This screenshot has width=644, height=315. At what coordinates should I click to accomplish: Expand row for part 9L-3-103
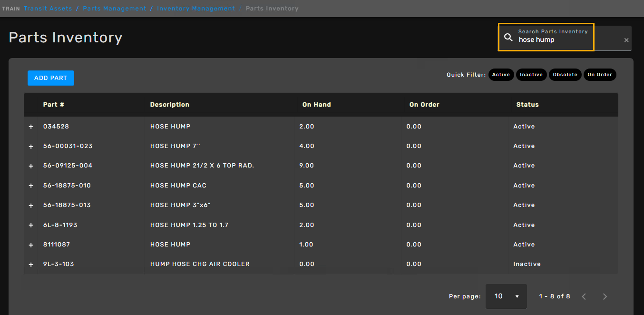pyautogui.click(x=31, y=265)
